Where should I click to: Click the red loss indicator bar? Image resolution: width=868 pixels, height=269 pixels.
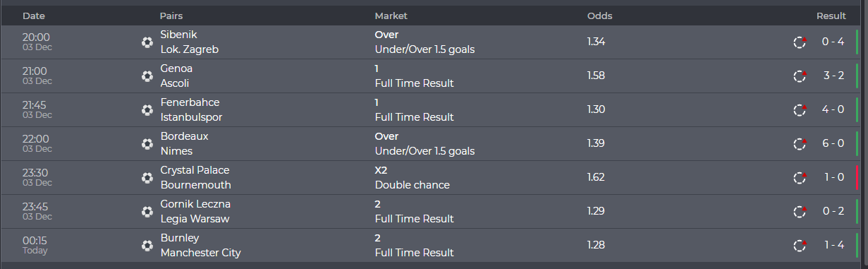click(857, 178)
